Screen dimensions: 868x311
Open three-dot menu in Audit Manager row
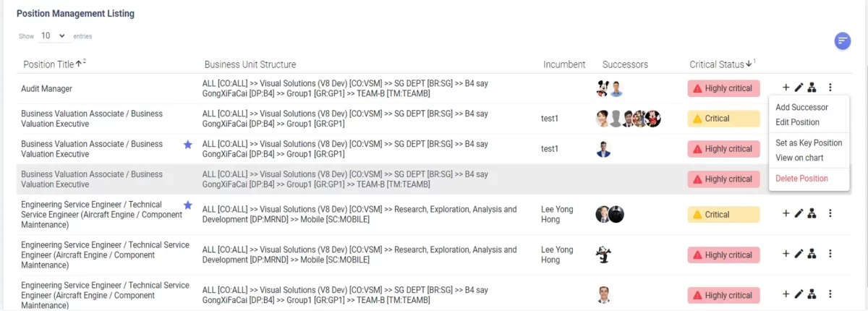point(830,88)
